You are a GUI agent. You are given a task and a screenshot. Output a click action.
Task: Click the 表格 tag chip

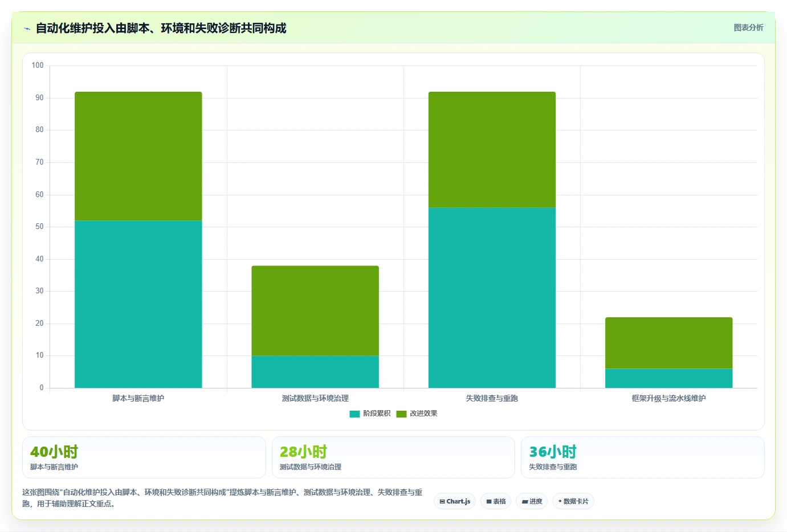click(x=496, y=501)
